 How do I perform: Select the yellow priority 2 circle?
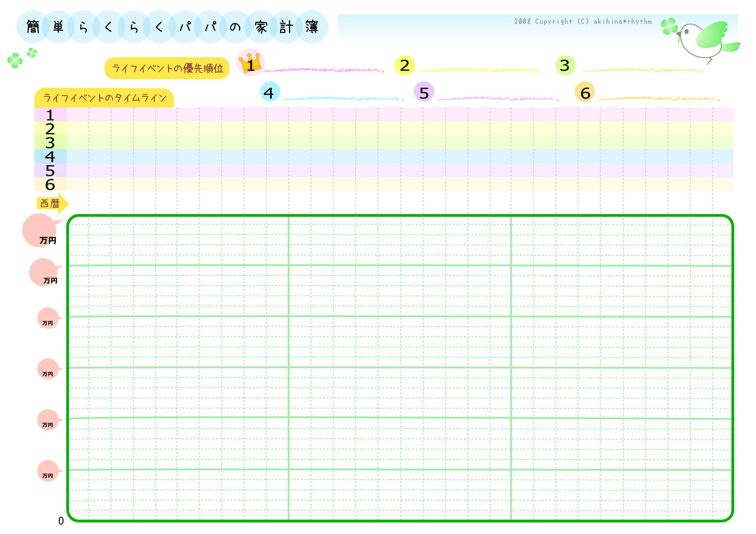(x=405, y=65)
